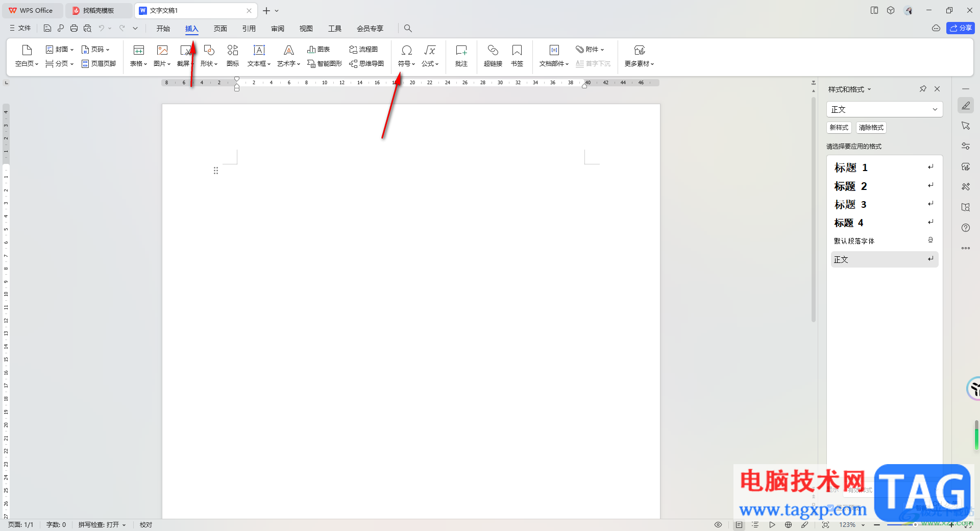Toggle eye protection mode icon in status bar
The width and height of the screenshot is (980, 531).
718,525
